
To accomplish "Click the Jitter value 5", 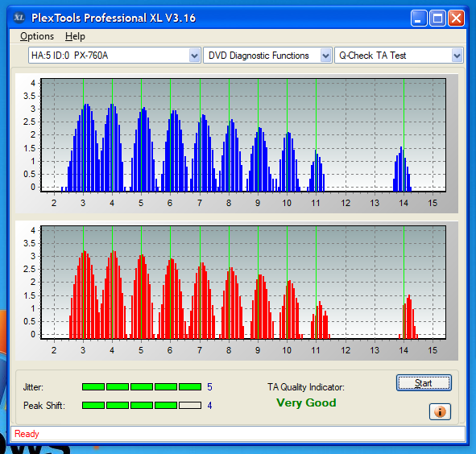I will tap(209, 387).
